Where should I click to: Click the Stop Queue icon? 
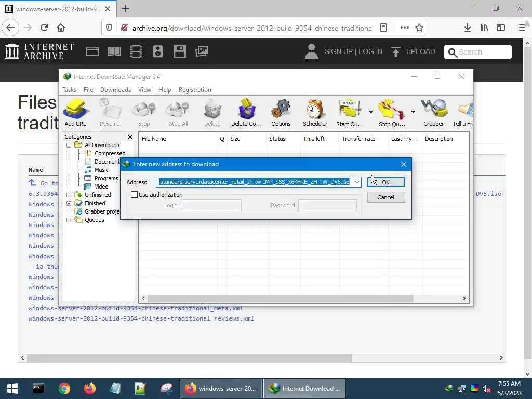[x=392, y=113]
